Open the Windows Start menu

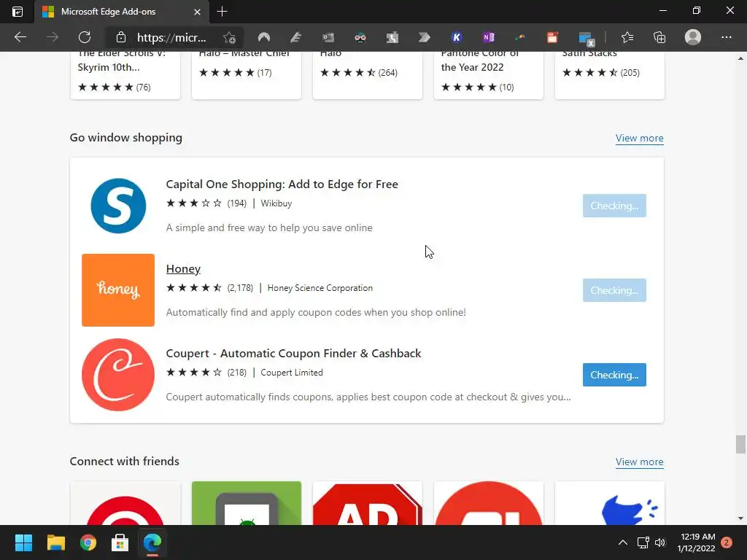(x=23, y=542)
